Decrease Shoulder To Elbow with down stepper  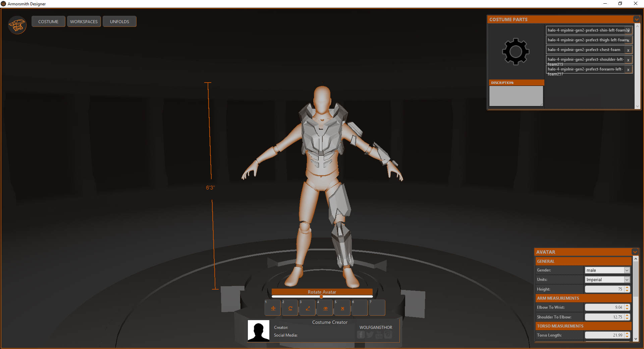627,318
